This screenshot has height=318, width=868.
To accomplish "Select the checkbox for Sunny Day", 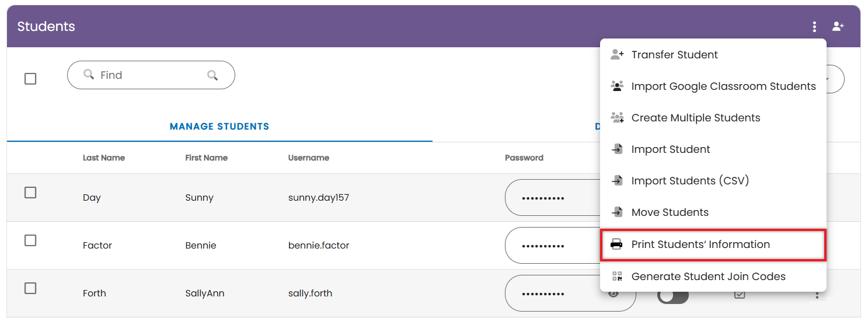I will point(30,193).
